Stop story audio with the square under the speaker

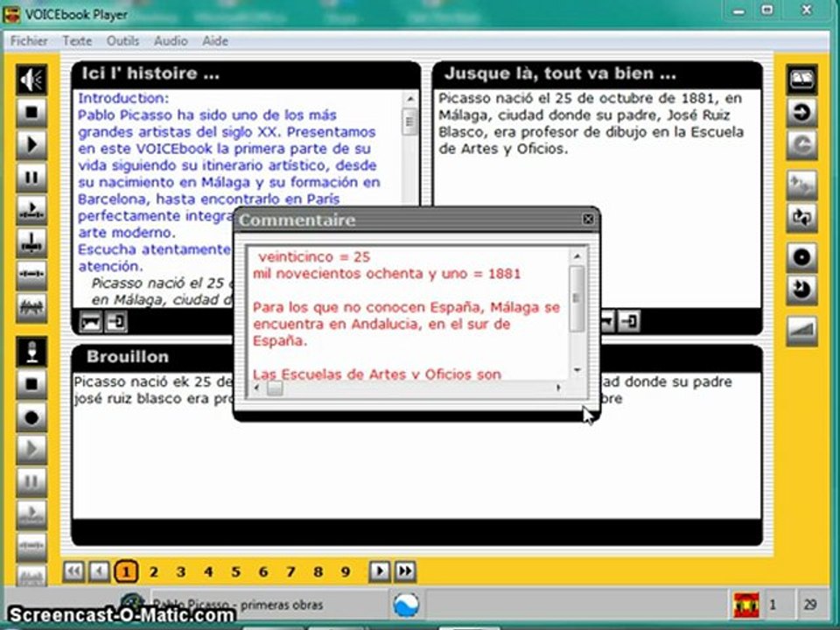(x=31, y=112)
